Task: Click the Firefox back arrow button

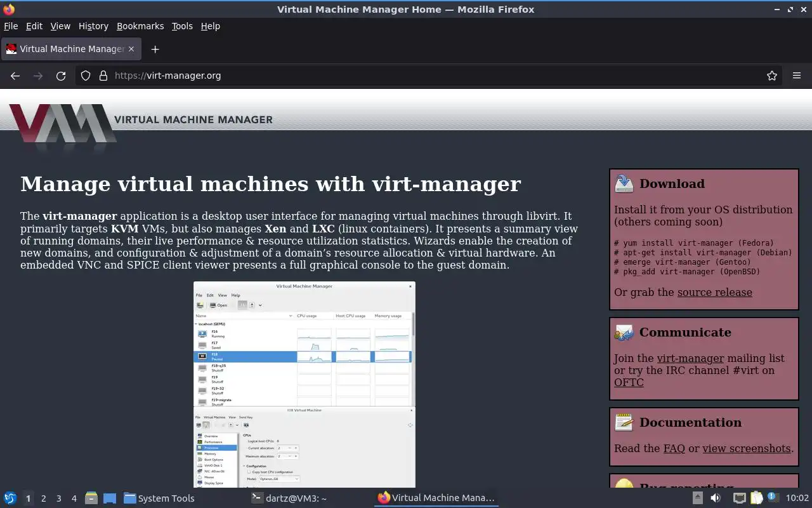Action: coord(15,76)
